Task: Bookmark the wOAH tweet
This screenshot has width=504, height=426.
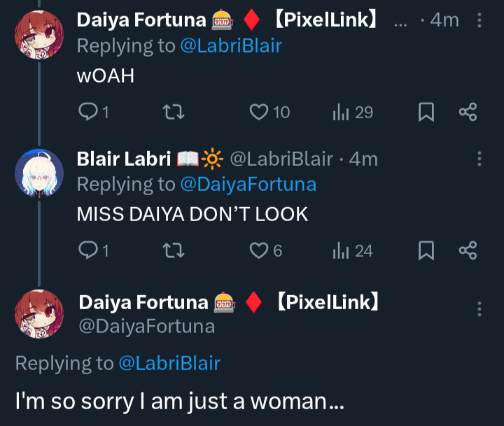Action: [426, 112]
